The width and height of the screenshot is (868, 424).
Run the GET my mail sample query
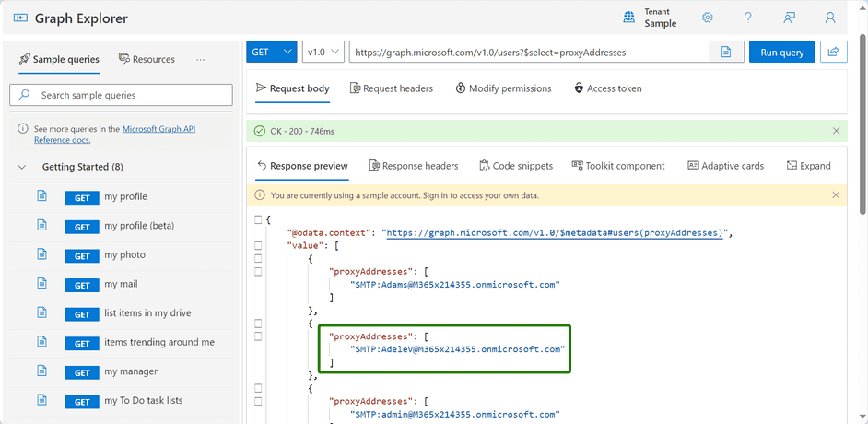click(x=82, y=285)
